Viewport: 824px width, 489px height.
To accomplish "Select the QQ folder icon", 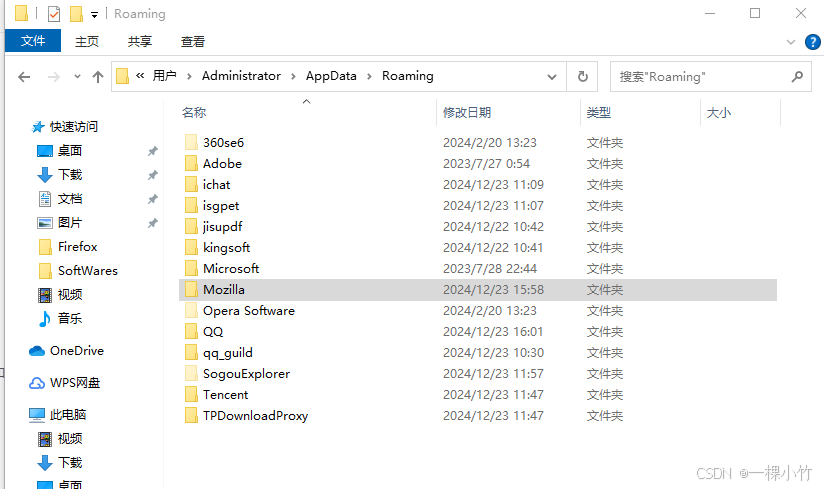I will point(191,331).
